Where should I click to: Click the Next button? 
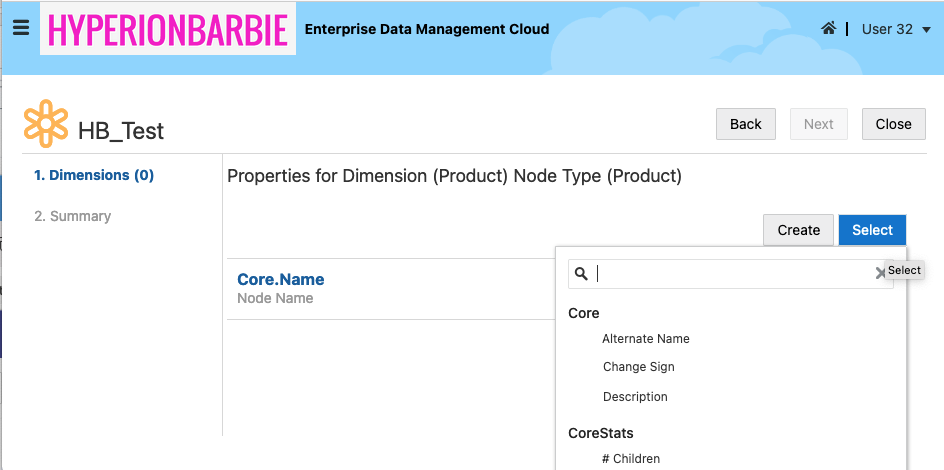click(x=818, y=124)
